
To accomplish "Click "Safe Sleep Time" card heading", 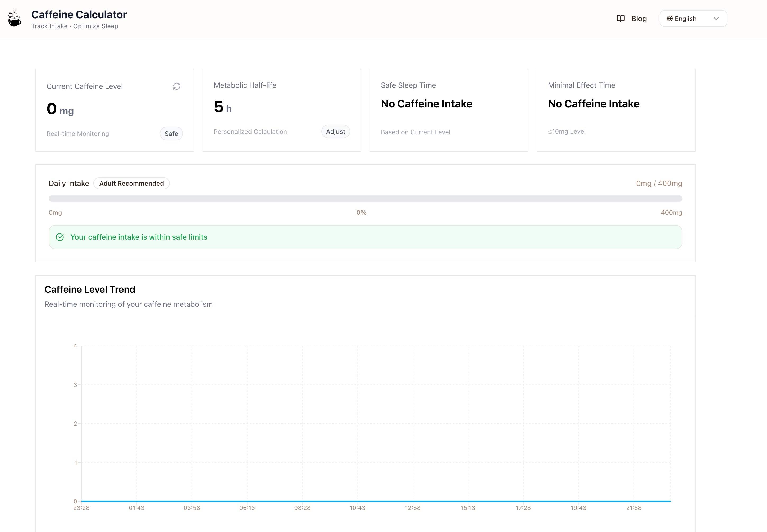I will click(x=408, y=85).
